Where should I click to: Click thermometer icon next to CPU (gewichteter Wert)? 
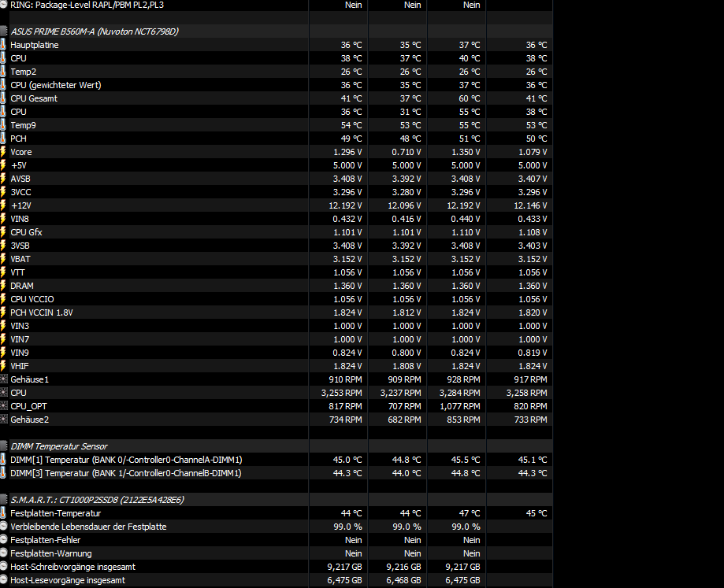pos(3,85)
